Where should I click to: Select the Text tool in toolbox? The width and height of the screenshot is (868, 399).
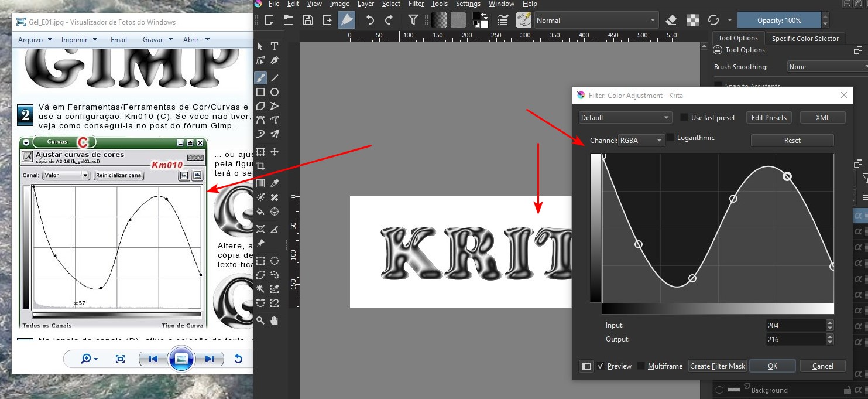click(274, 46)
